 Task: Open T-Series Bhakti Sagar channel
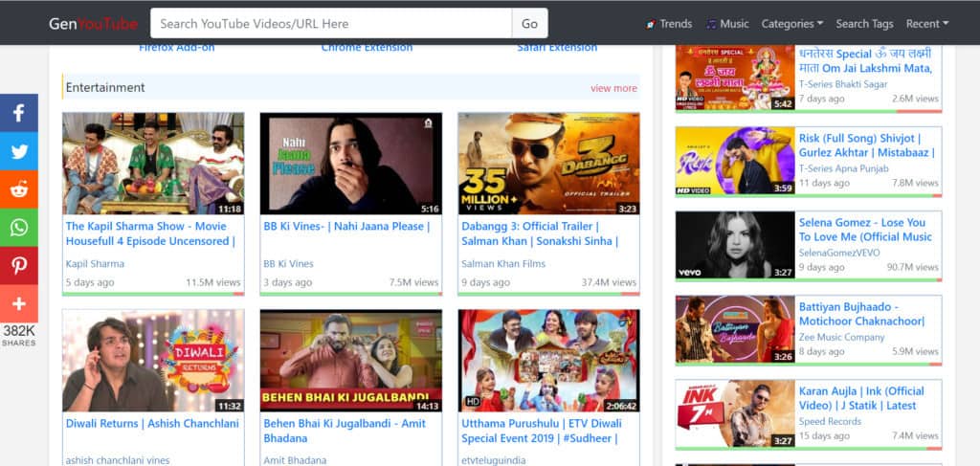843,84
